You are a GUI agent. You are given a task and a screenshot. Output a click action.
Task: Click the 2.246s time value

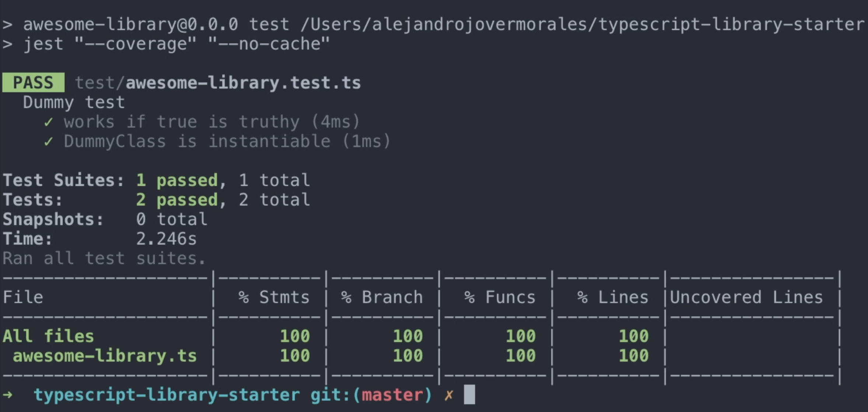click(166, 239)
